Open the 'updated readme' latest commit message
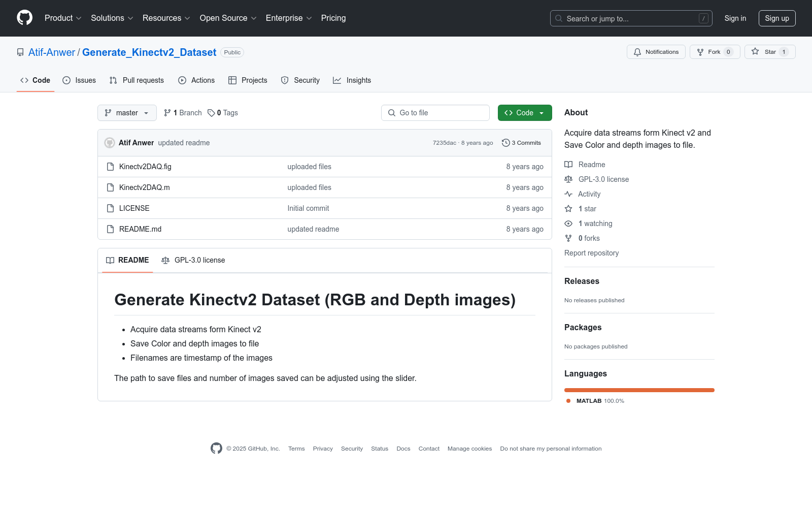 184,143
